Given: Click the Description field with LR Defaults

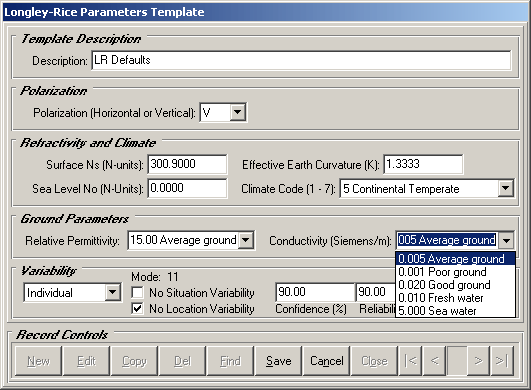Looking at the screenshot, I should point(301,60).
